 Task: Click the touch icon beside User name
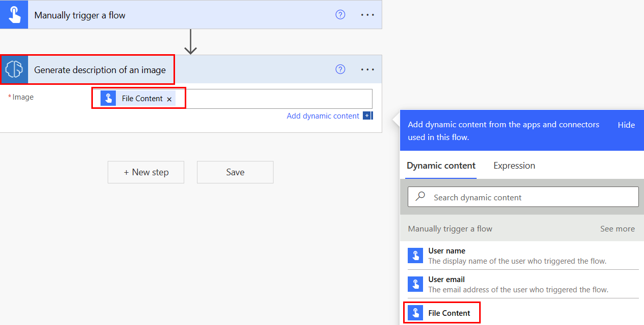[x=415, y=254]
